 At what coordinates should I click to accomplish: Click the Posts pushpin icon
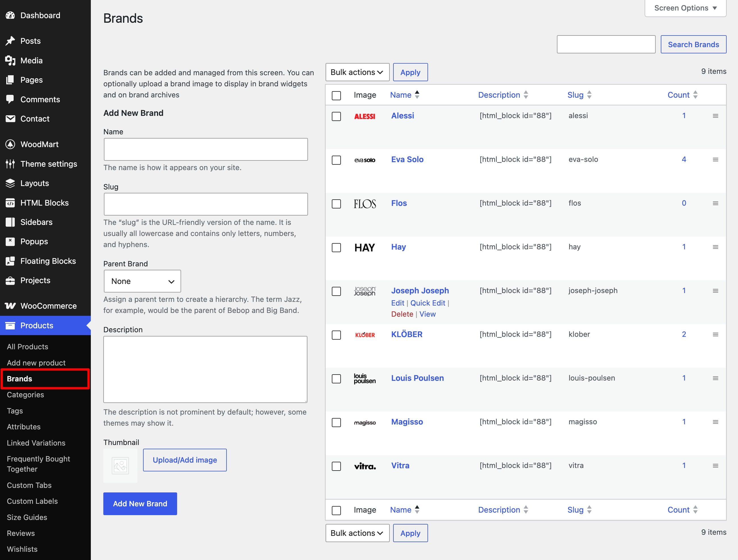tap(10, 41)
